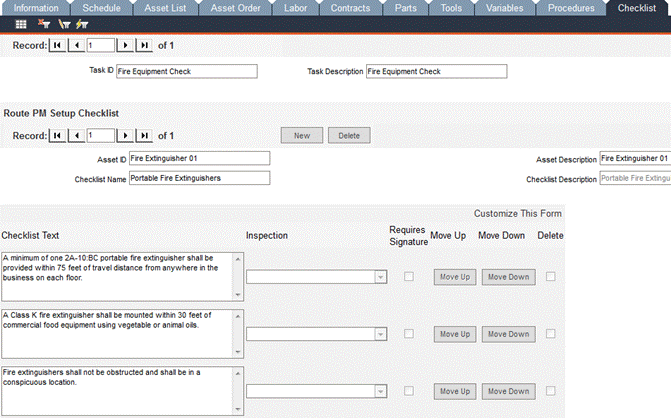Check Requires Signature for first checklist item
Image resolution: width=671 pixels, height=418 pixels.
[x=408, y=277]
